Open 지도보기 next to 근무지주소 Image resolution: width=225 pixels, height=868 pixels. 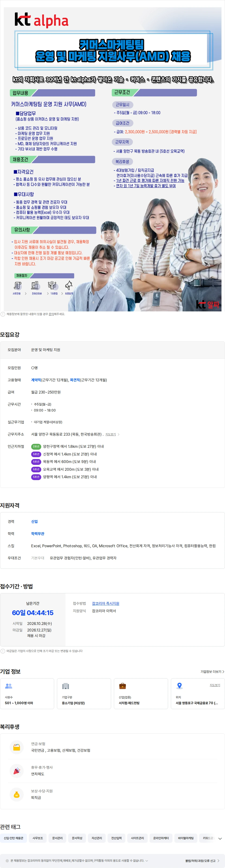tap(112, 434)
